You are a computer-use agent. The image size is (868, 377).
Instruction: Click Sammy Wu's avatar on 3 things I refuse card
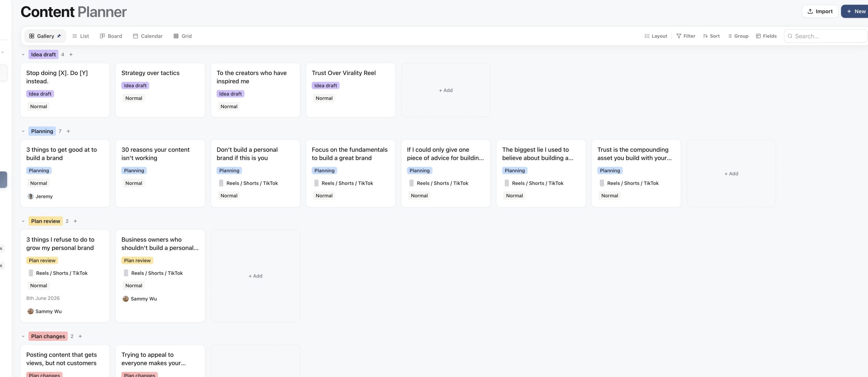(x=31, y=311)
